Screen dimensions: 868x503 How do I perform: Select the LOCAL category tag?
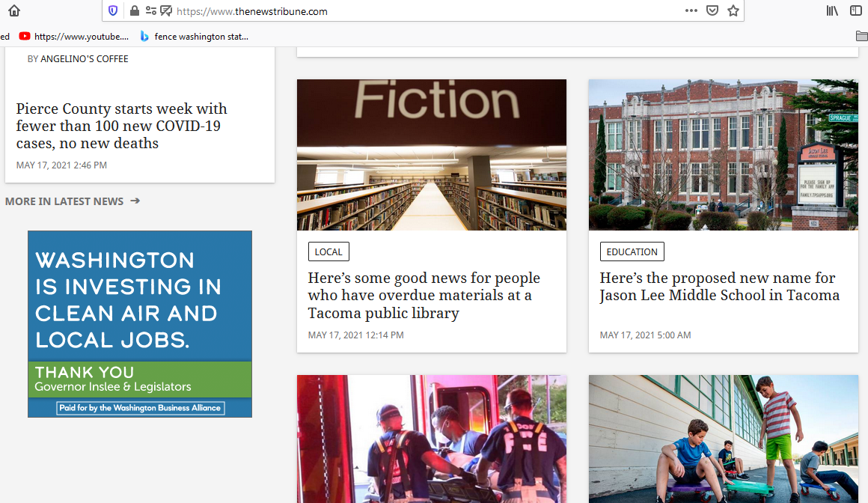(x=328, y=251)
